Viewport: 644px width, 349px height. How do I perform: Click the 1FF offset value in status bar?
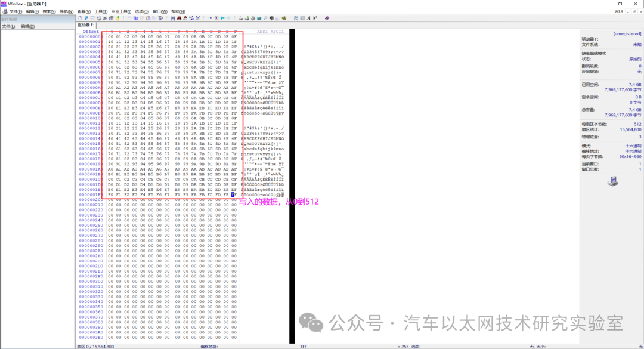click(304, 347)
